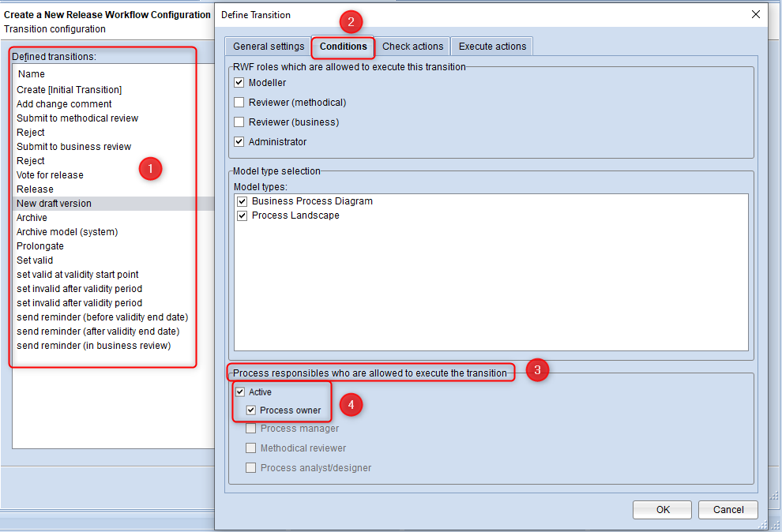Select the Archive model (system) transition

114,231
